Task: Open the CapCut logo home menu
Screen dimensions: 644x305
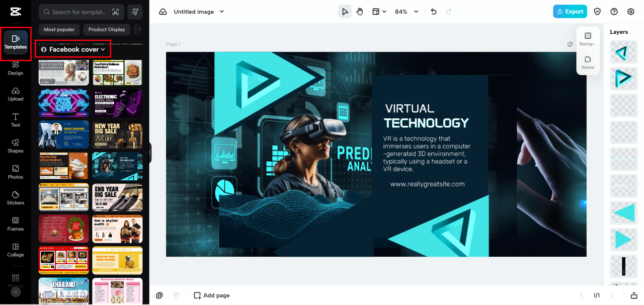Action: [15, 12]
